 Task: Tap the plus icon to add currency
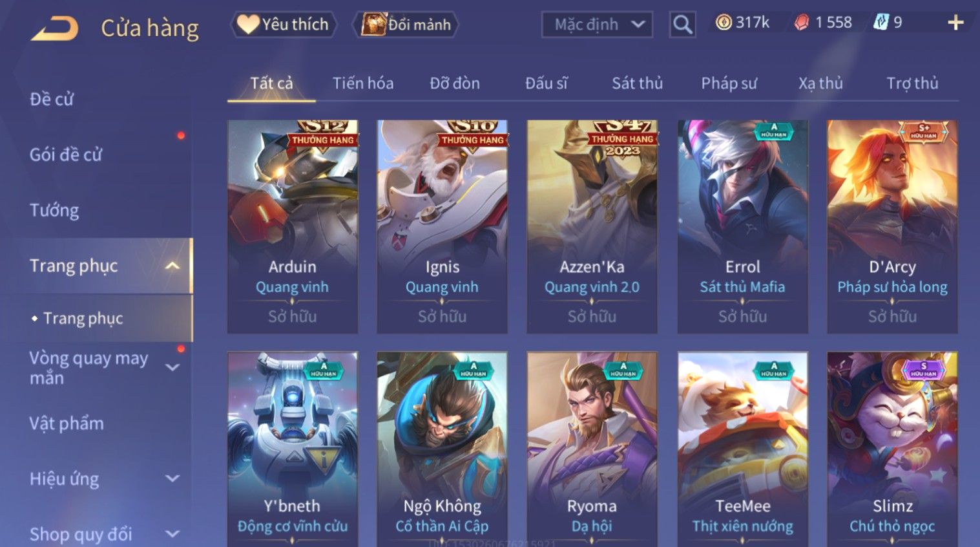[955, 23]
